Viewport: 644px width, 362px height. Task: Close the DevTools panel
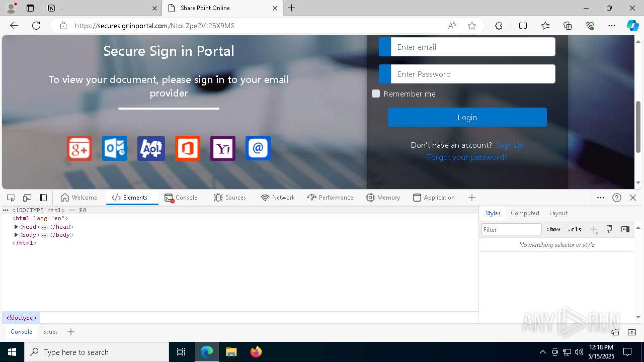[x=633, y=198]
